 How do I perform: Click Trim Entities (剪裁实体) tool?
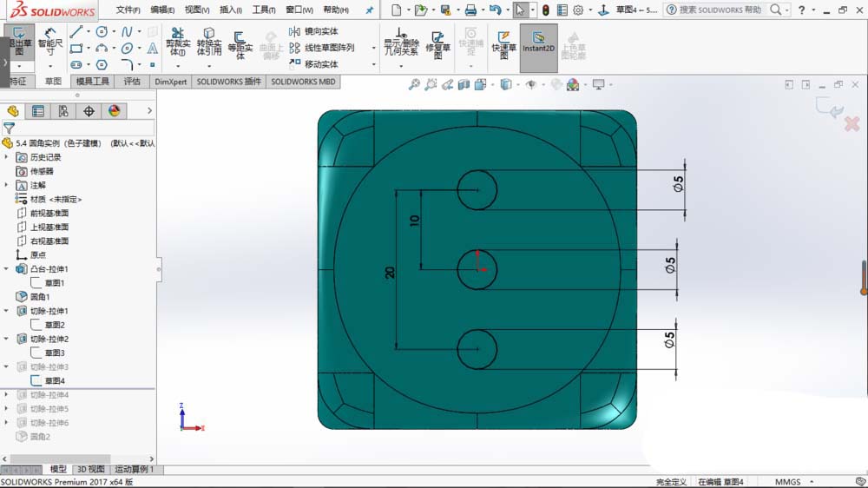[x=178, y=42]
